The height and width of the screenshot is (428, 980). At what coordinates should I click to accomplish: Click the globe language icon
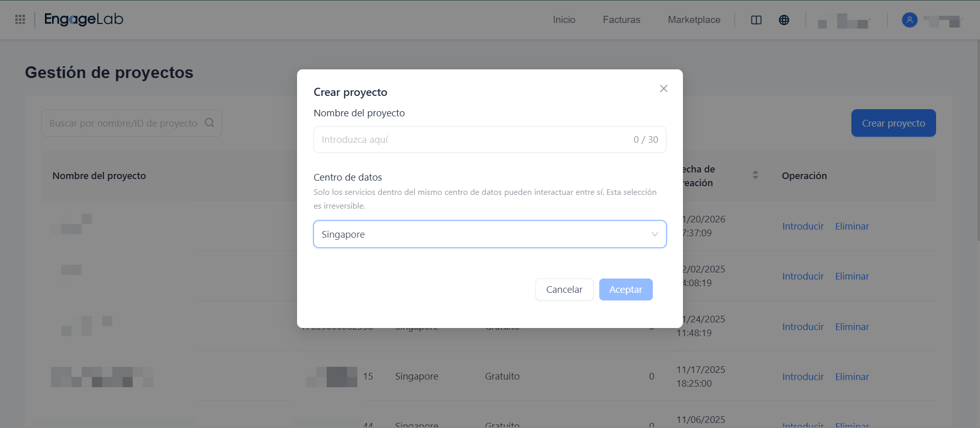coord(784,20)
